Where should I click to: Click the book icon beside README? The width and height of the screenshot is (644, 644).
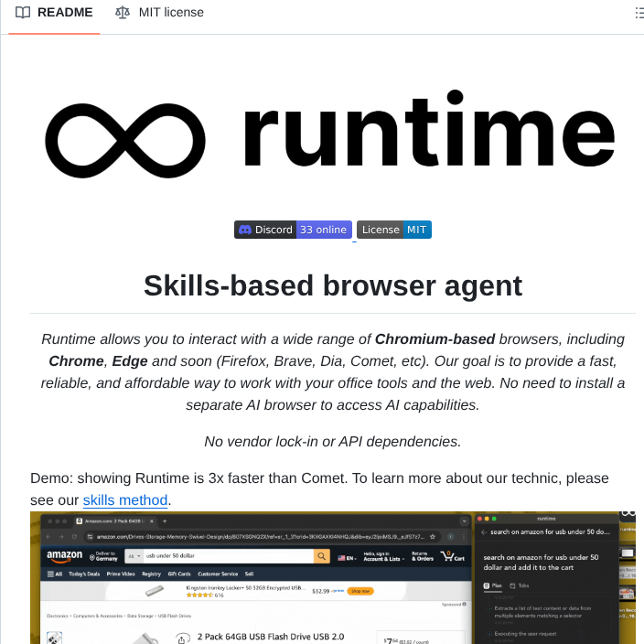click(23, 12)
